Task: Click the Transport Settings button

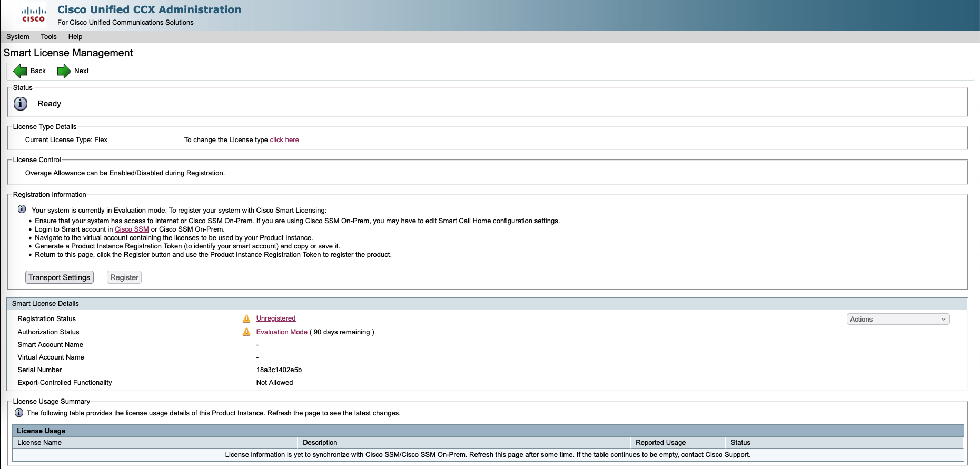Action: click(60, 277)
